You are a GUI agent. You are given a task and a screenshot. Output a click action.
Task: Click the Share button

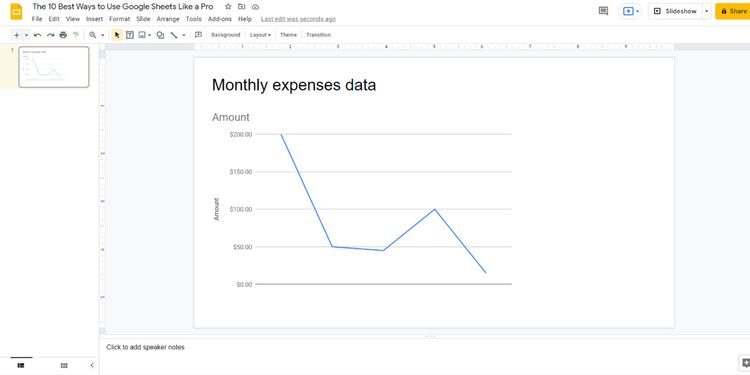pyautogui.click(x=733, y=11)
